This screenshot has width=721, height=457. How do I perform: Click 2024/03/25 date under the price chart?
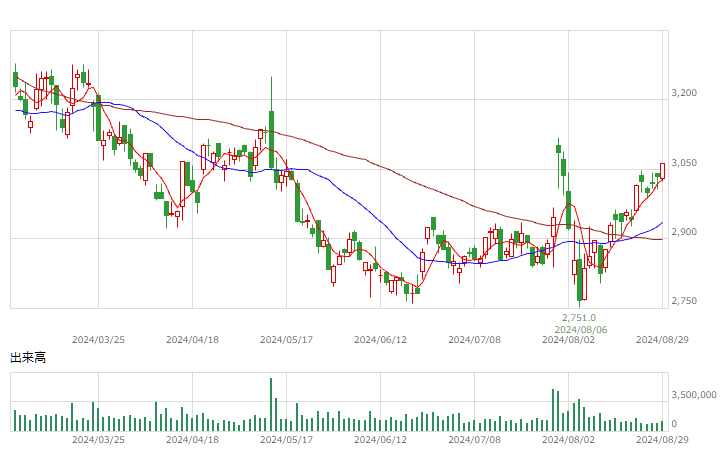[98, 340]
